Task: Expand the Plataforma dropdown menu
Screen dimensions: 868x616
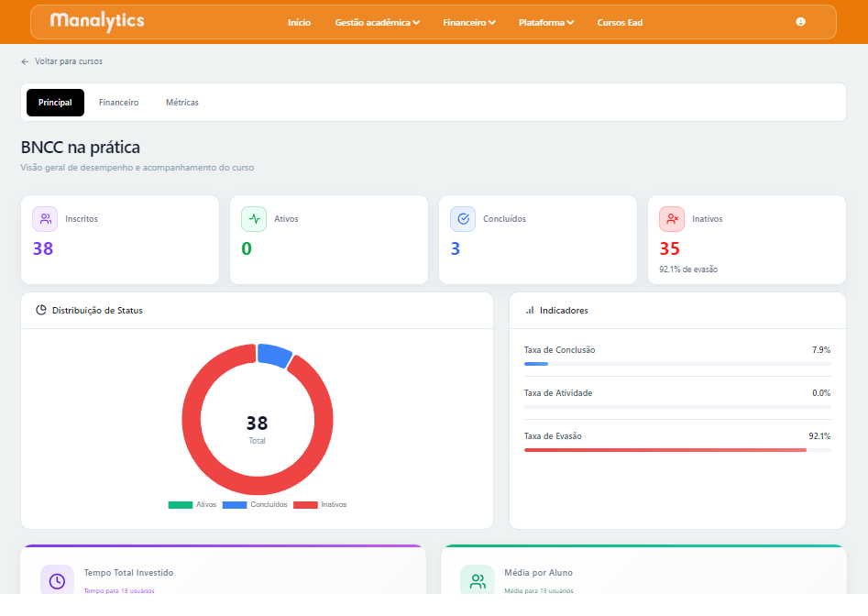Action: click(x=545, y=22)
